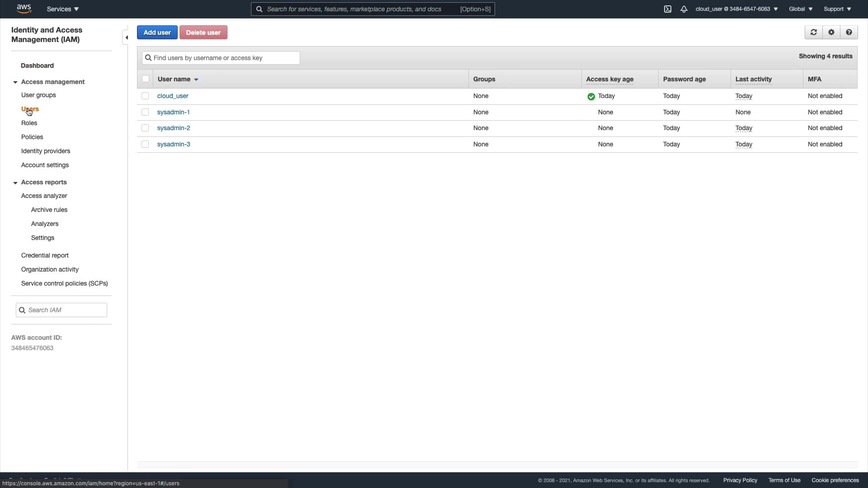Check the sysadmin-2 row checkbox

145,128
